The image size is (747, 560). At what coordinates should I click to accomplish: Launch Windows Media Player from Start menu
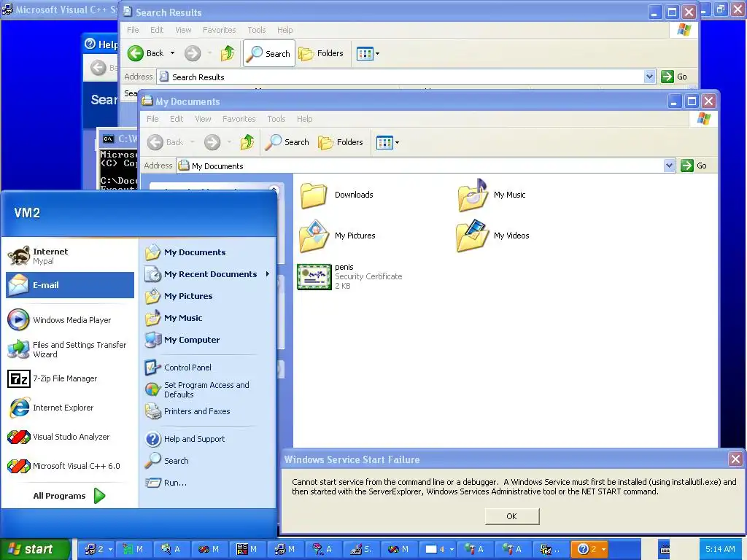pyautogui.click(x=70, y=320)
